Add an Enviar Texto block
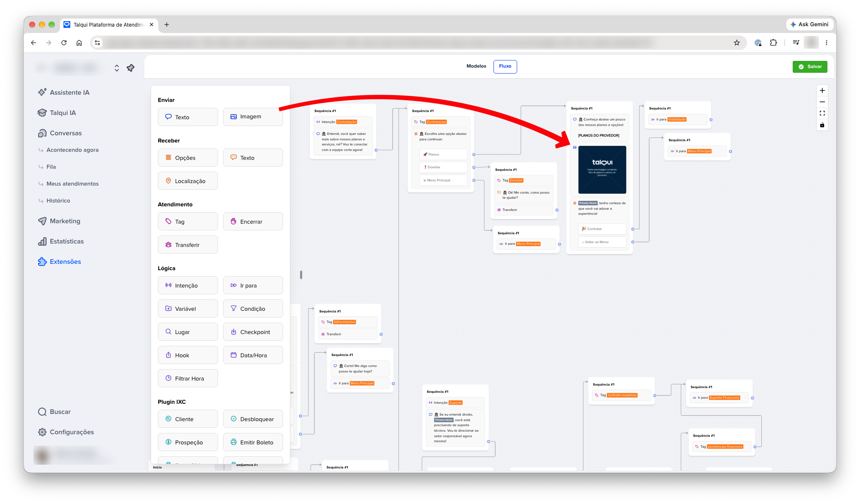 (x=188, y=117)
